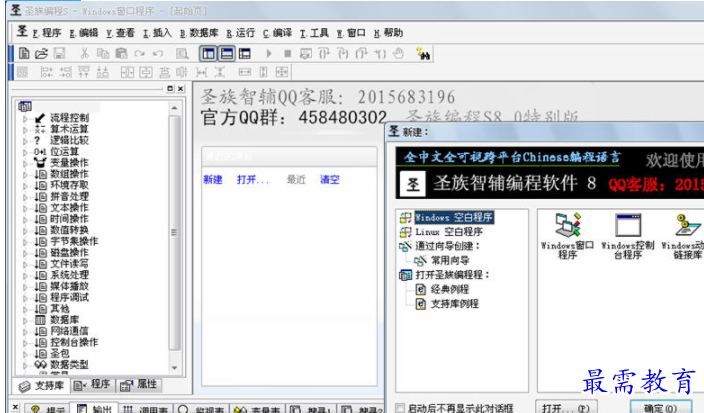The image size is (704, 413).
Task: Click the make same size icon
Action: click(x=282, y=72)
